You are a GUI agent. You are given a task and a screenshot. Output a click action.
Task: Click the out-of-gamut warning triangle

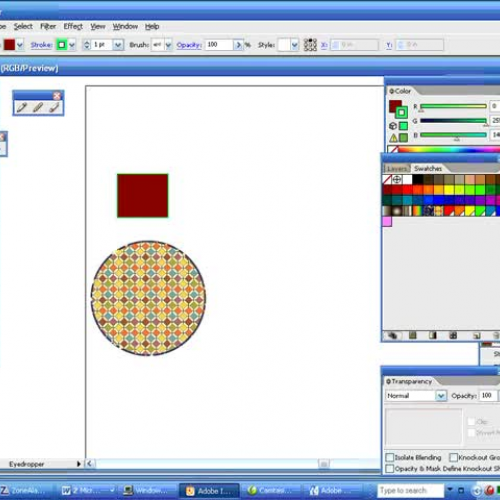393,137
